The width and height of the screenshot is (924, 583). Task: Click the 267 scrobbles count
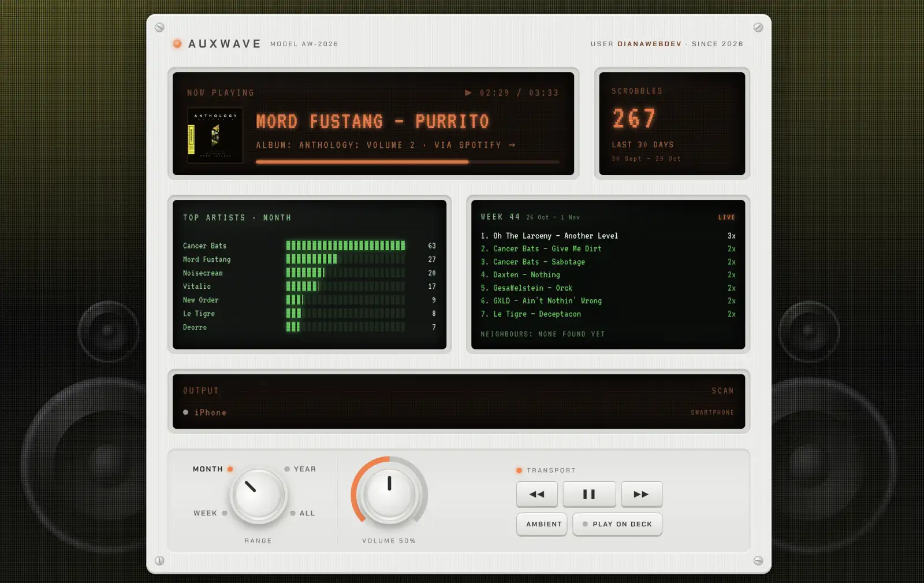pos(634,119)
